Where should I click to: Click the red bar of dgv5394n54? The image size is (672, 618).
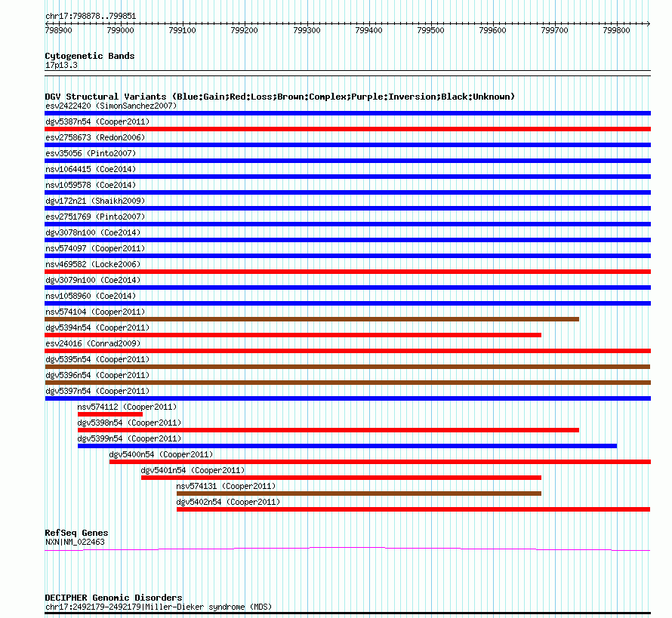pos(293,335)
